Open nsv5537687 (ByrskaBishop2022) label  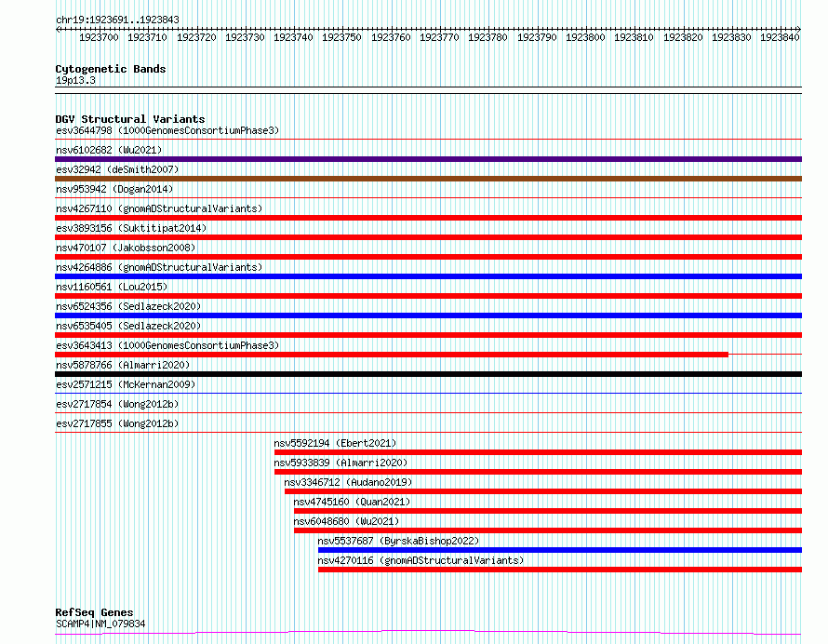coord(398,541)
